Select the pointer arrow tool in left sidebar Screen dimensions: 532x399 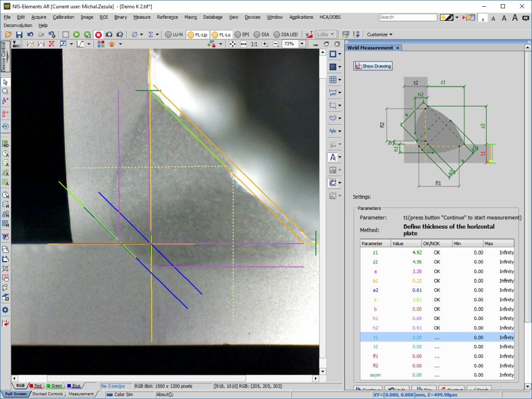(x=5, y=82)
